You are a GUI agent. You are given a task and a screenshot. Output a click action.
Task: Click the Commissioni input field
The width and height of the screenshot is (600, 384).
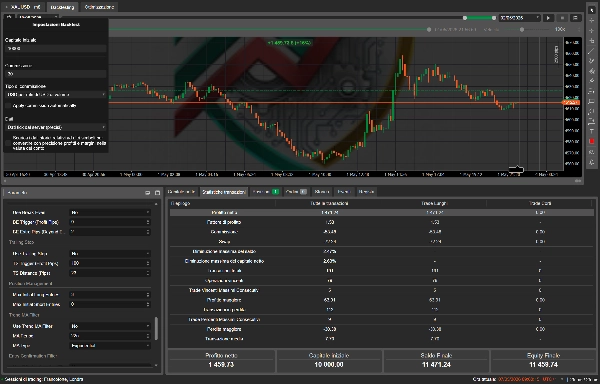click(x=55, y=74)
